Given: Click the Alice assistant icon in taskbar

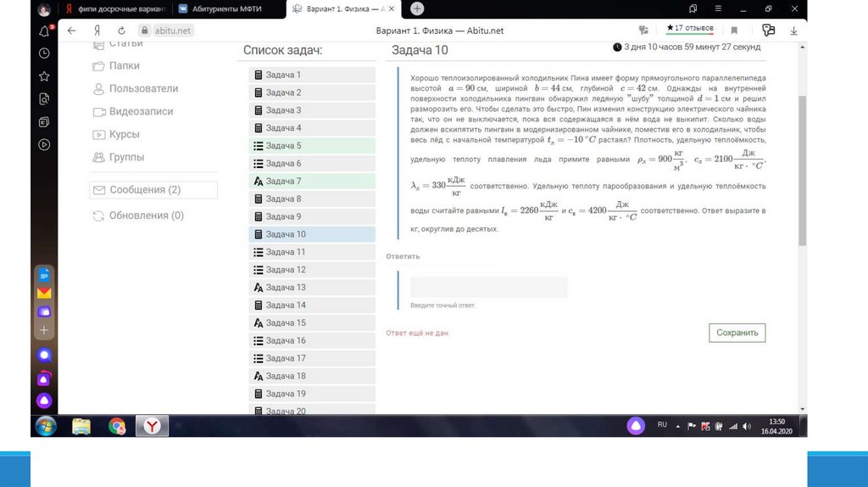Looking at the screenshot, I should coord(636,426).
